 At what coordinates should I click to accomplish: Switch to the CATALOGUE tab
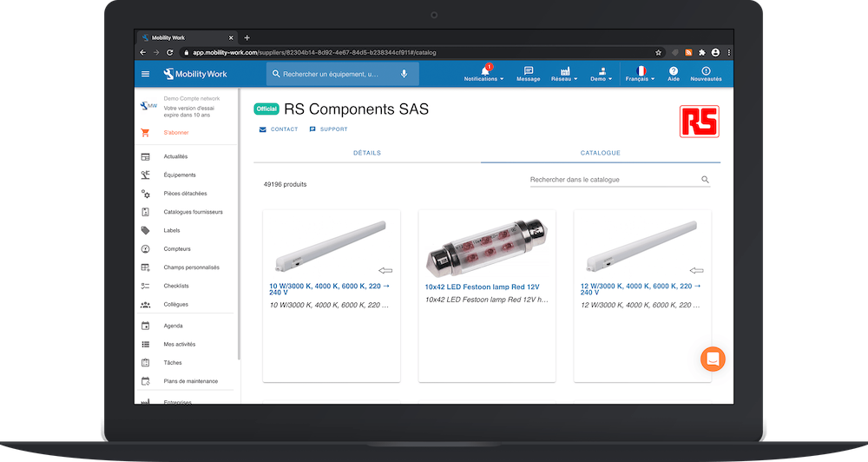click(601, 153)
